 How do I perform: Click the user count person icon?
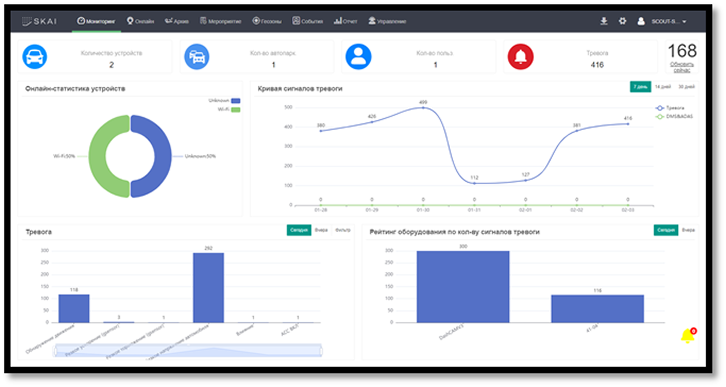[x=358, y=57]
